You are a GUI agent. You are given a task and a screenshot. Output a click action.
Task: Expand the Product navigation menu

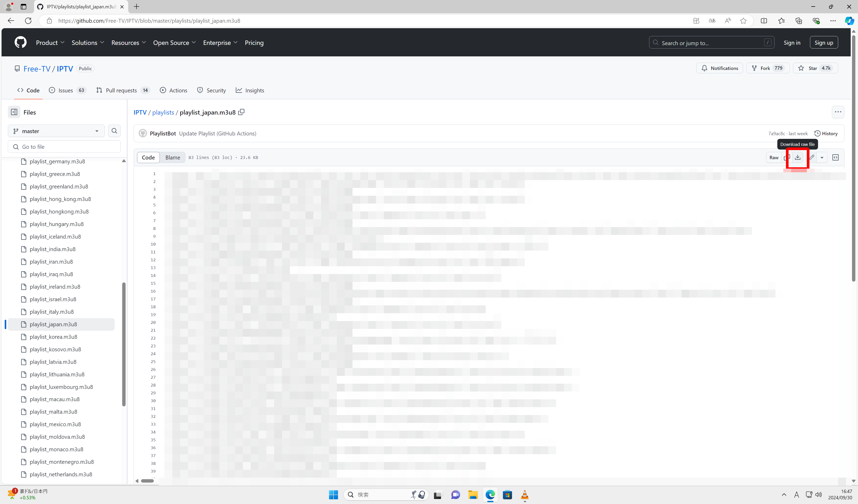[50, 43]
